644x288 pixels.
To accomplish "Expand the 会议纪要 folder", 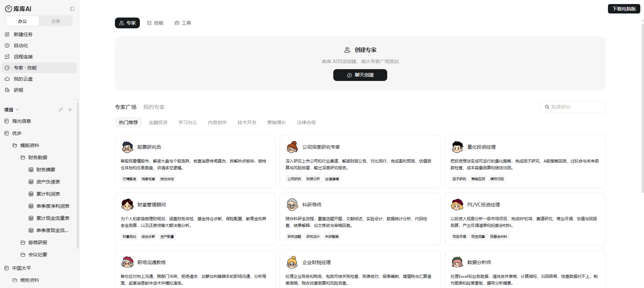I will click(x=23, y=255).
